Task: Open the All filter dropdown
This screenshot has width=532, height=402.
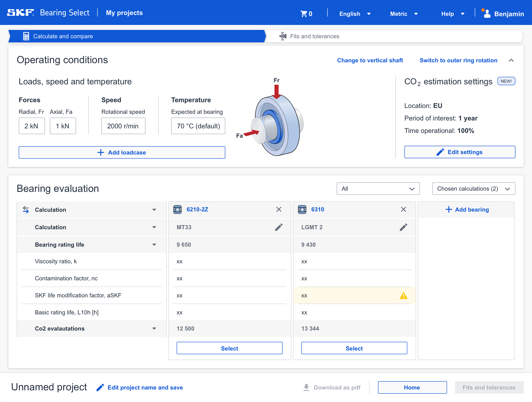Action: [378, 189]
